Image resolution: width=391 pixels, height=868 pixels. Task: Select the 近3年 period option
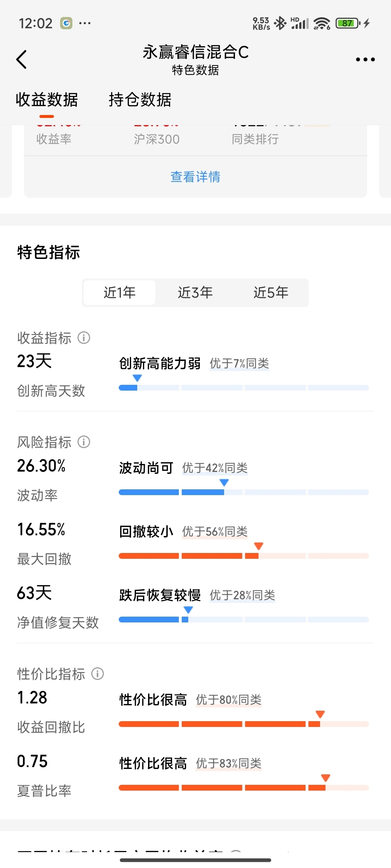pos(195,293)
